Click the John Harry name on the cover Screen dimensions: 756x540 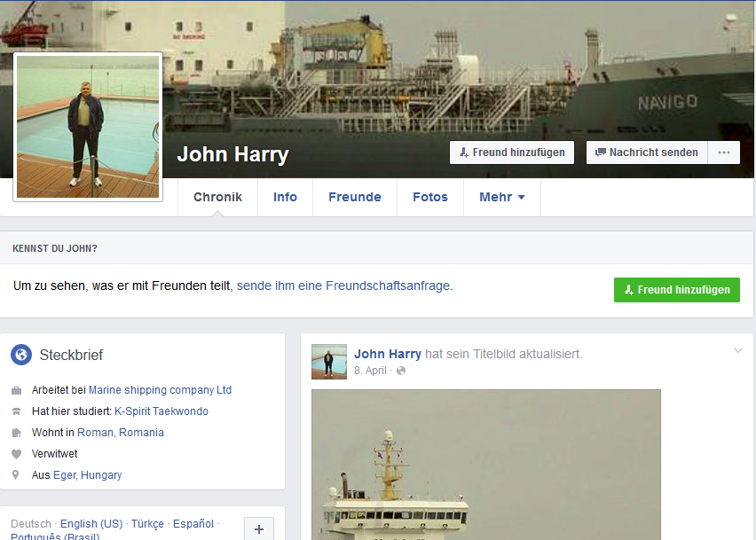point(232,154)
